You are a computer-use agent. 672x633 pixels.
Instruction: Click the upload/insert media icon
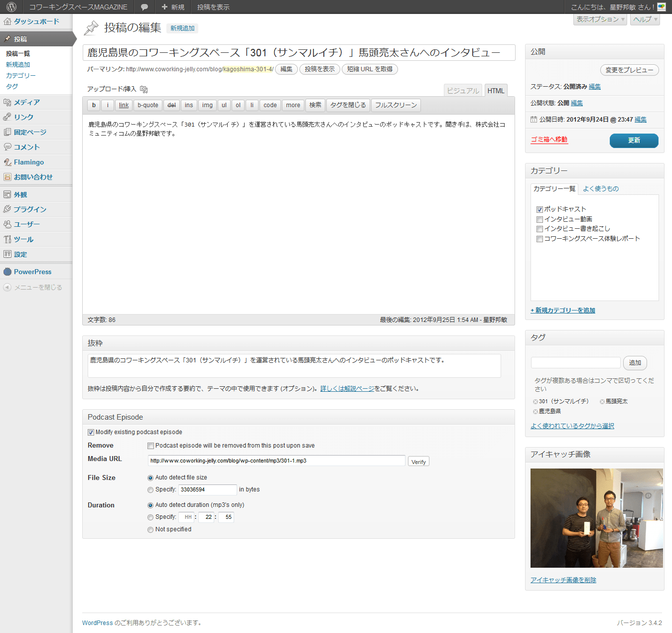click(x=144, y=89)
